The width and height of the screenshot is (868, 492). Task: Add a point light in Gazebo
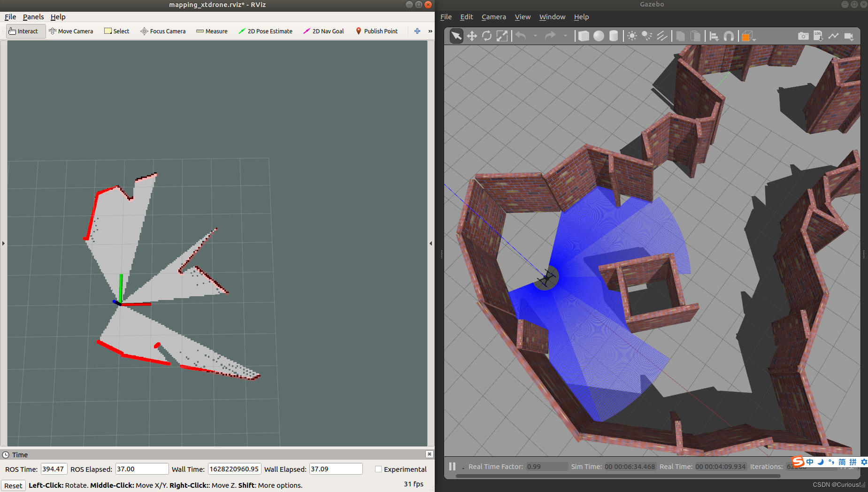point(632,36)
